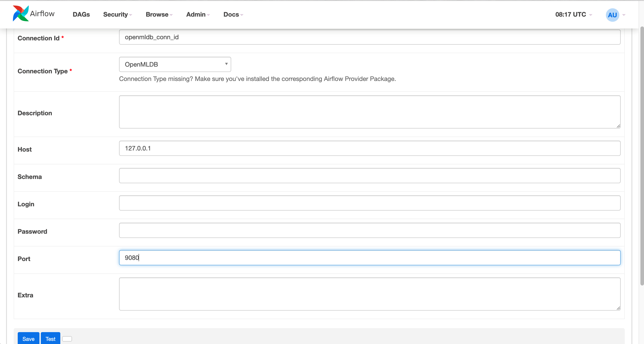Screen dimensions: 644x344
Task: Select the OpenMLDB connection type dropdown
Action: click(175, 64)
